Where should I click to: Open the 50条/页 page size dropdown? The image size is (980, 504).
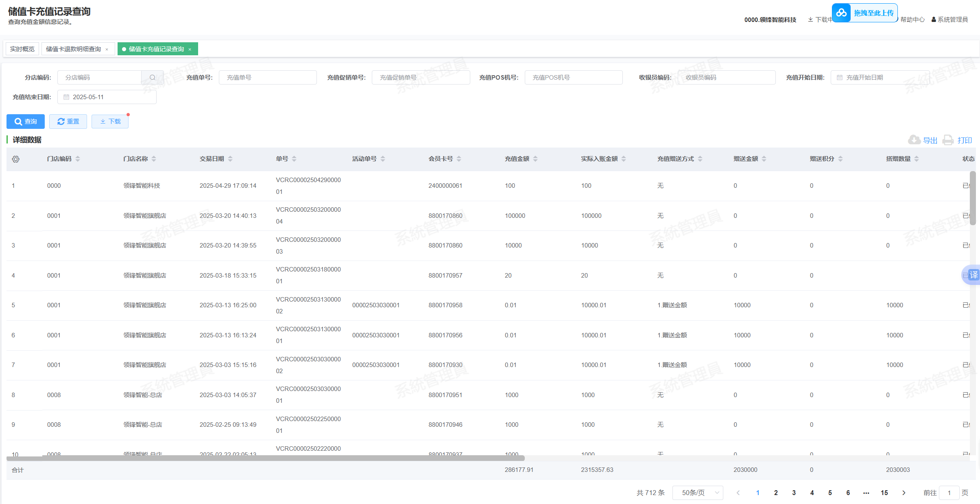point(697,493)
